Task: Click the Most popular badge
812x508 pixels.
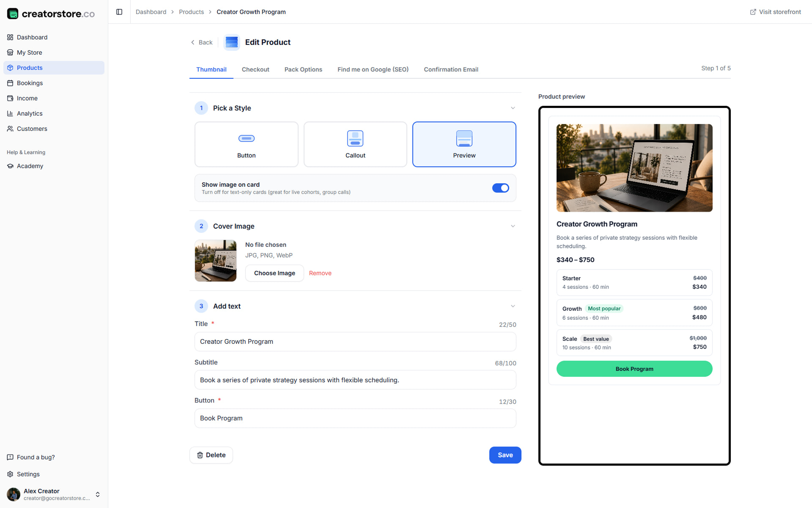Action: (x=604, y=309)
